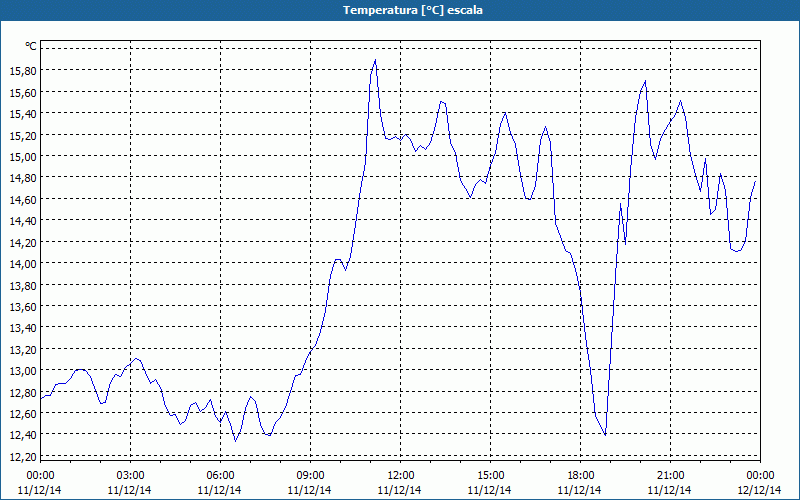Click the title 'Temperatura [°C] escala'

tap(413, 10)
